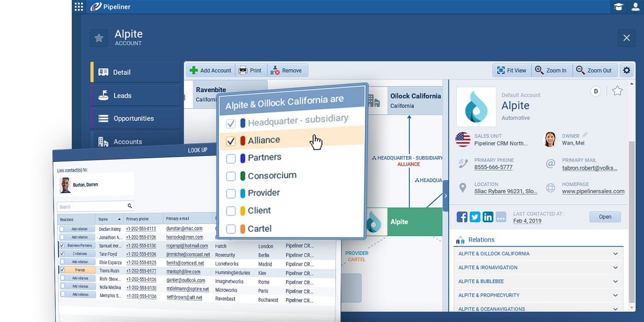This screenshot has width=644, height=322.
Task: Click the graduation cap help icon
Action: pyautogui.click(x=619, y=7)
